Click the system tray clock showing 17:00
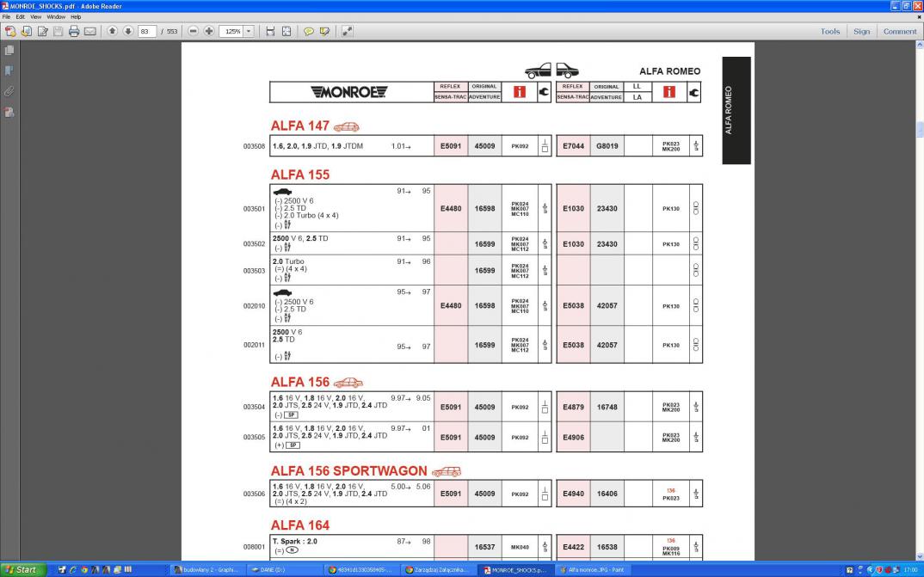924x577 pixels. [910, 570]
